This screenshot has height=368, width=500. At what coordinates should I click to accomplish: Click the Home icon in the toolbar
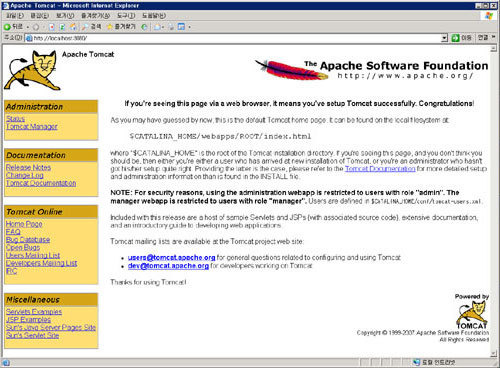(73, 27)
